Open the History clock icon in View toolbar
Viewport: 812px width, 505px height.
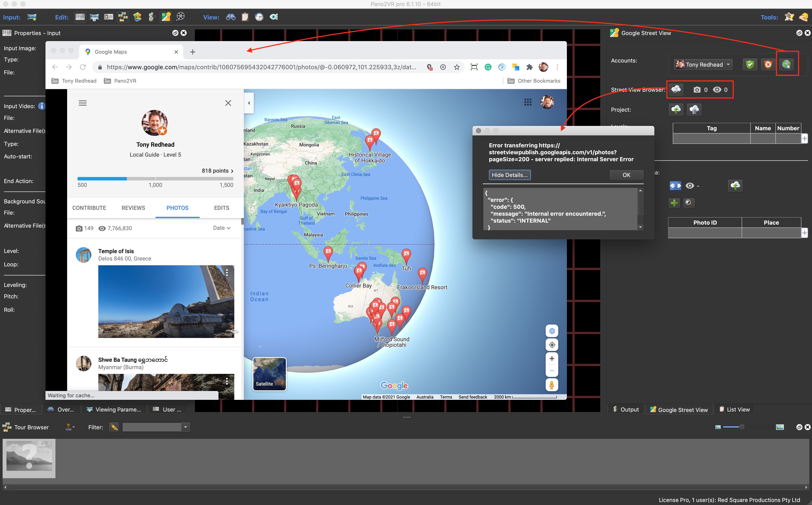[259, 17]
